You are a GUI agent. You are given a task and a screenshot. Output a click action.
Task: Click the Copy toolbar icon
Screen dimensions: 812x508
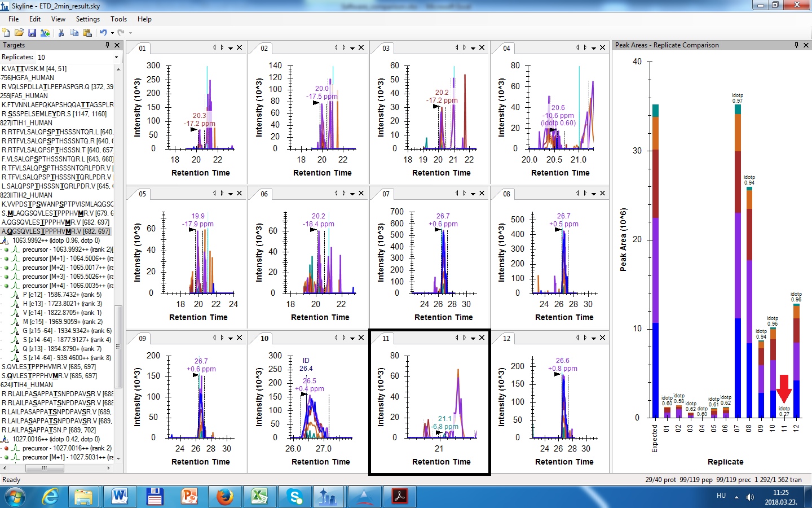point(74,33)
